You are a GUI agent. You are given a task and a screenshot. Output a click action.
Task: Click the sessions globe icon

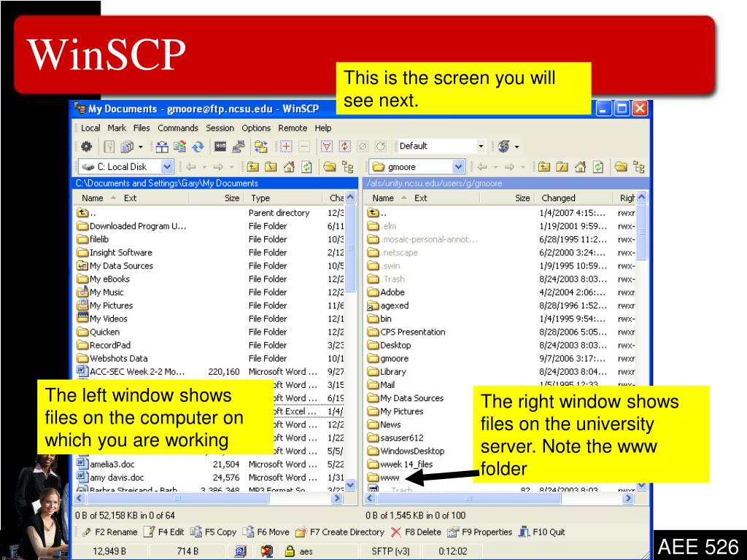coord(504,146)
